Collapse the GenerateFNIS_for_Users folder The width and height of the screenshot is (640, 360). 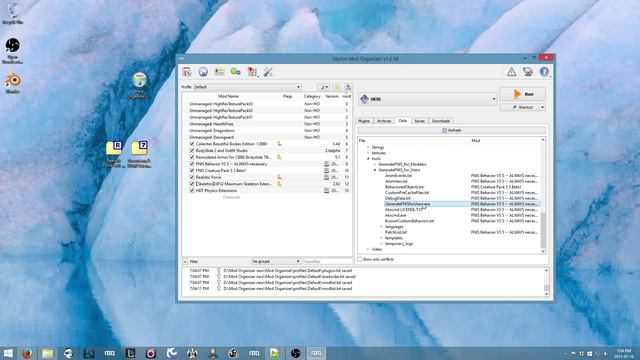point(375,170)
